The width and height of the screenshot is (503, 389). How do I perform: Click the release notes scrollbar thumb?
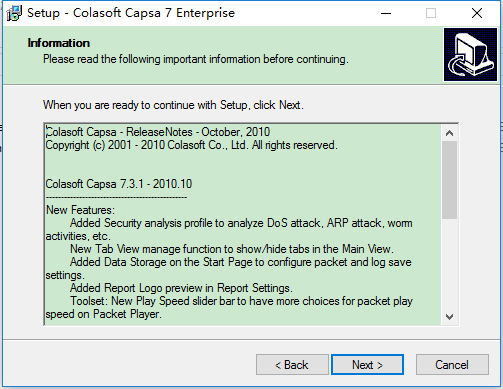coord(449,180)
